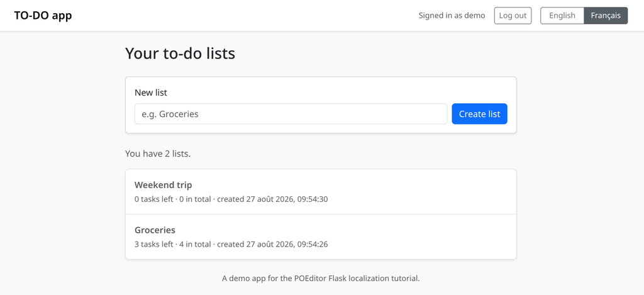Click the Create list button

tap(479, 114)
